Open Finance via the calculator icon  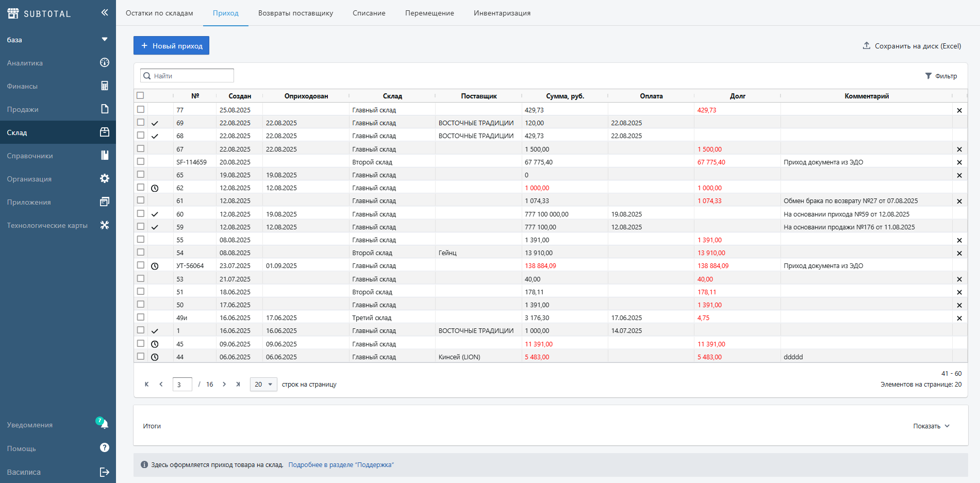[105, 86]
